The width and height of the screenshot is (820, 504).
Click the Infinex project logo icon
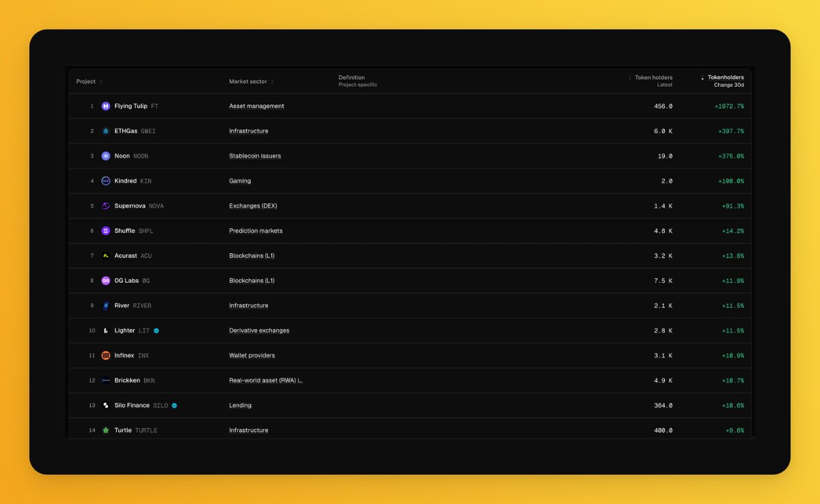[x=106, y=355]
